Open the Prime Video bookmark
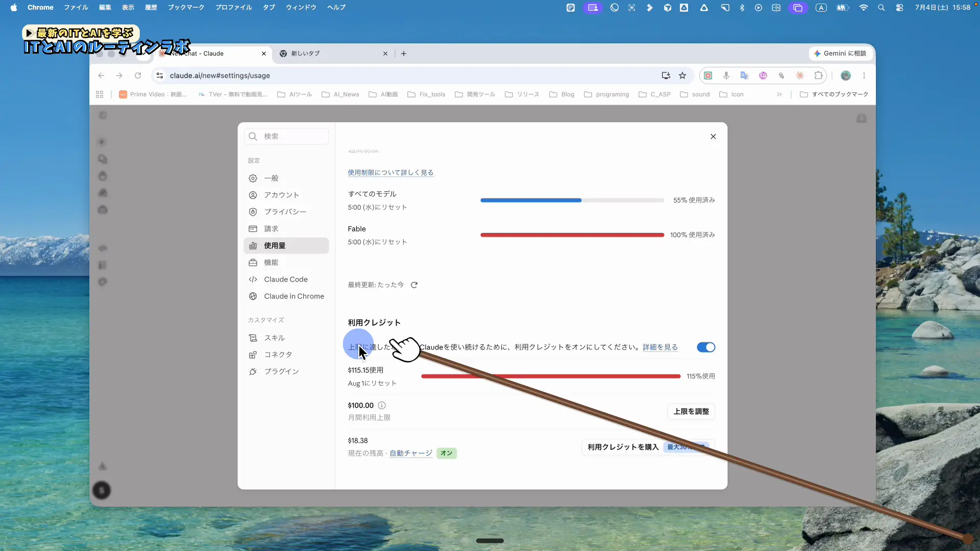Image resolution: width=980 pixels, height=551 pixels. click(153, 94)
